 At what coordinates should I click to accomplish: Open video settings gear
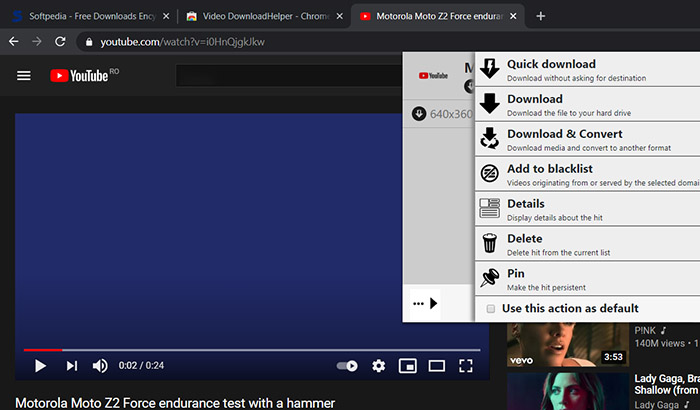pyautogui.click(x=379, y=366)
